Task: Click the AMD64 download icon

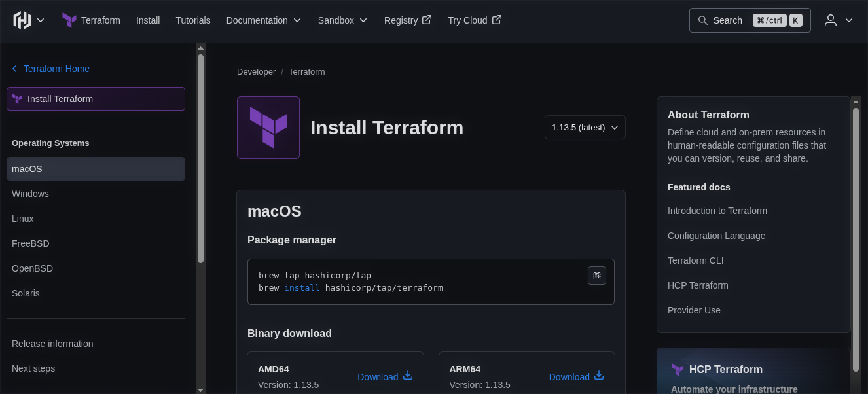Action: [407, 376]
